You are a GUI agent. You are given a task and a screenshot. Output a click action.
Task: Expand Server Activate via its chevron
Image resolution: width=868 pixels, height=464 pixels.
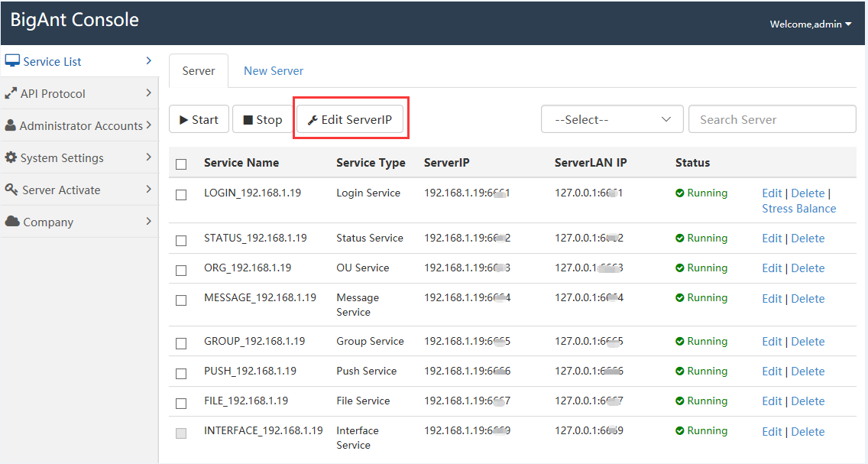point(148,190)
